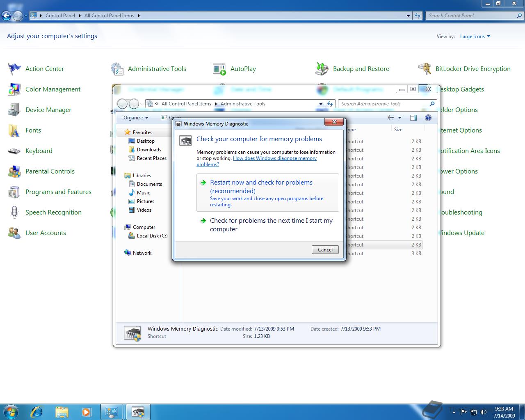The image size is (525, 420).
Task: Select Computer in navigation pane
Action: [x=144, y=227]
